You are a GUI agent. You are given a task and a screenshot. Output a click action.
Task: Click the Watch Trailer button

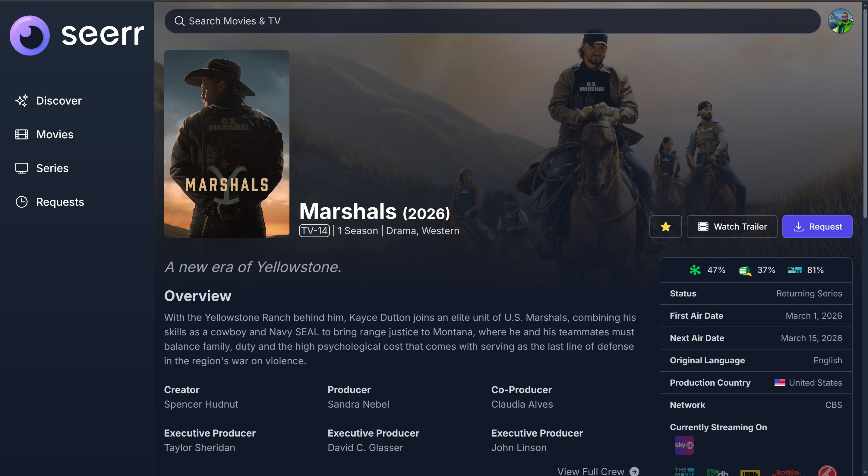[732, 227]
